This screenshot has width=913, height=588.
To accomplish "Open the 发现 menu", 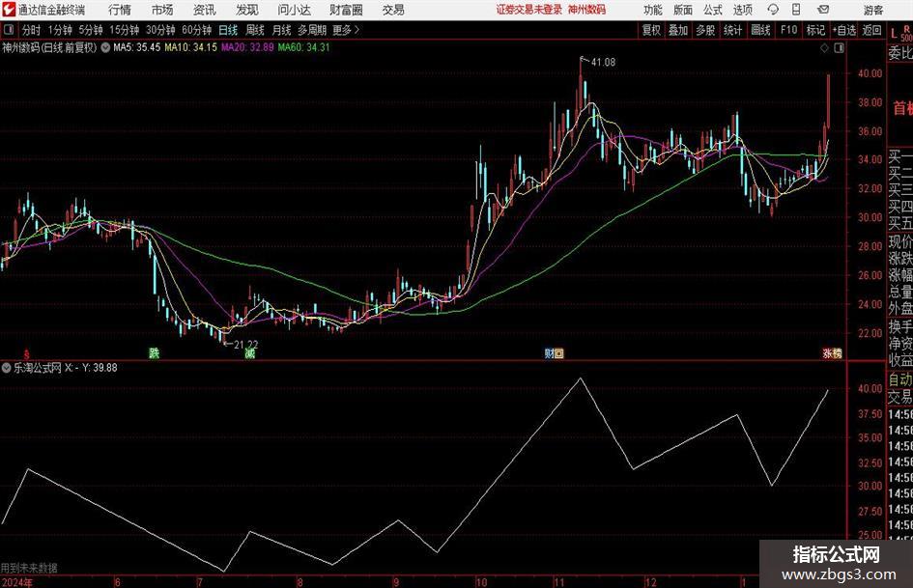I will point(247,10).
